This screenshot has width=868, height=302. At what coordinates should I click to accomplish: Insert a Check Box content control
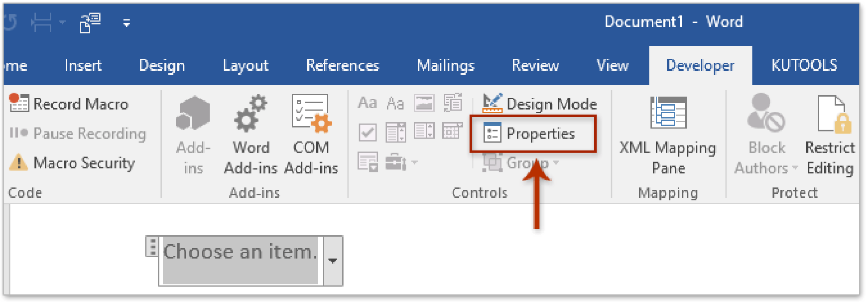368,133
